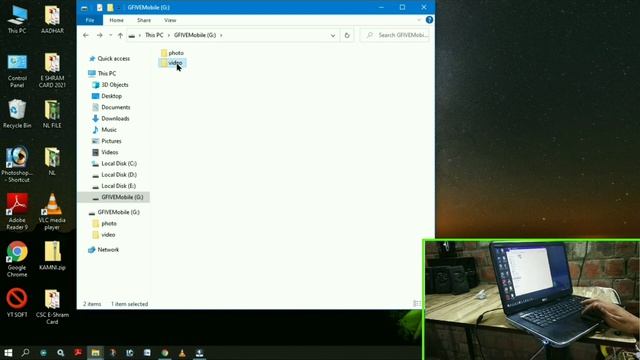Viewport: 640px width, 360px height.
Task: Open Documents in navigation pane
Action: [x=111, y=107]
